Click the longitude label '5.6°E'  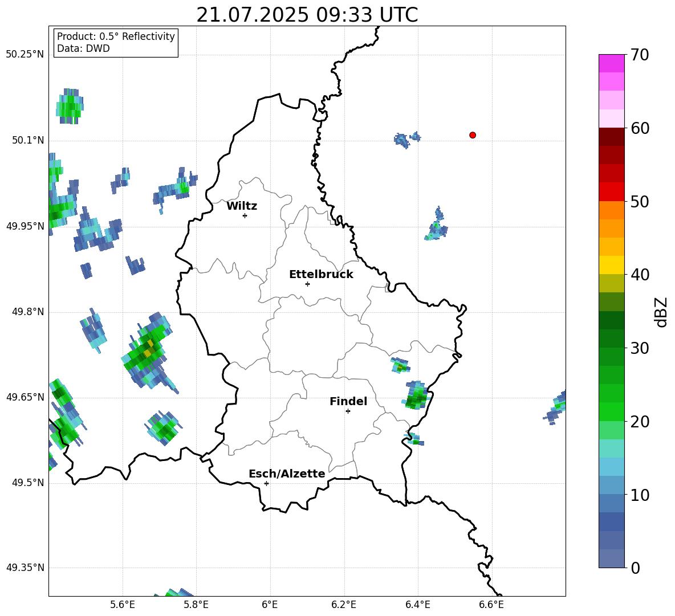pyautogui.click(x=123, y=605)
